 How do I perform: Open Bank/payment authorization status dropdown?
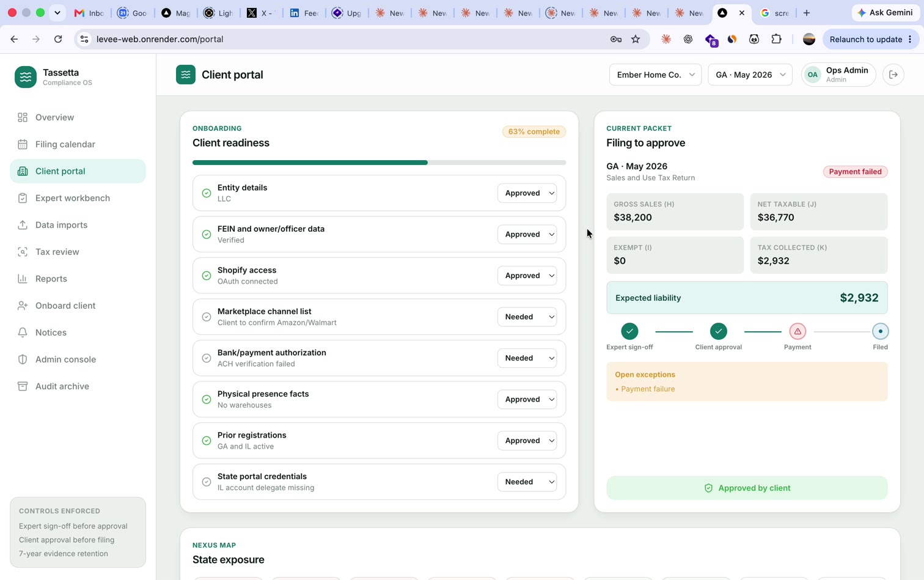click(x=527, y=358)
